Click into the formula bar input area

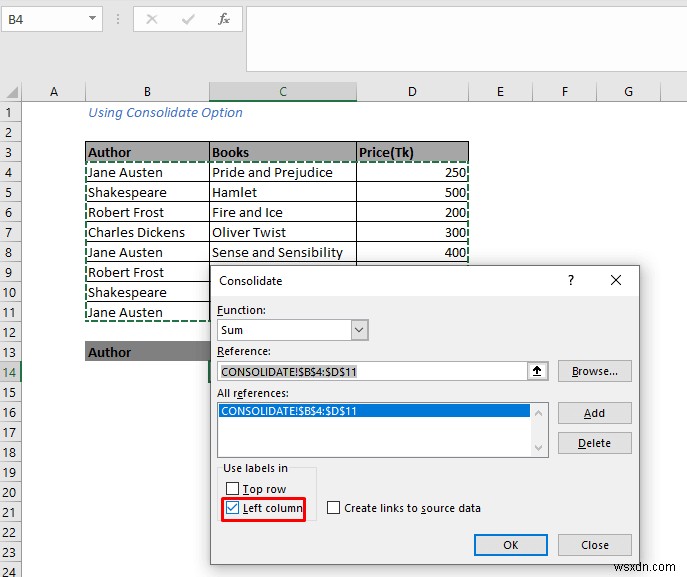tap(467, 39)
